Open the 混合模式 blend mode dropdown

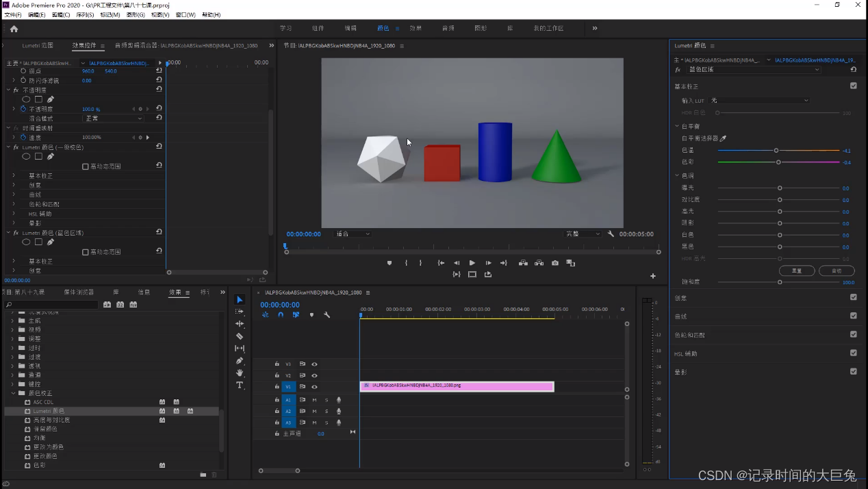pyautogui.click(x=113, y=118)
